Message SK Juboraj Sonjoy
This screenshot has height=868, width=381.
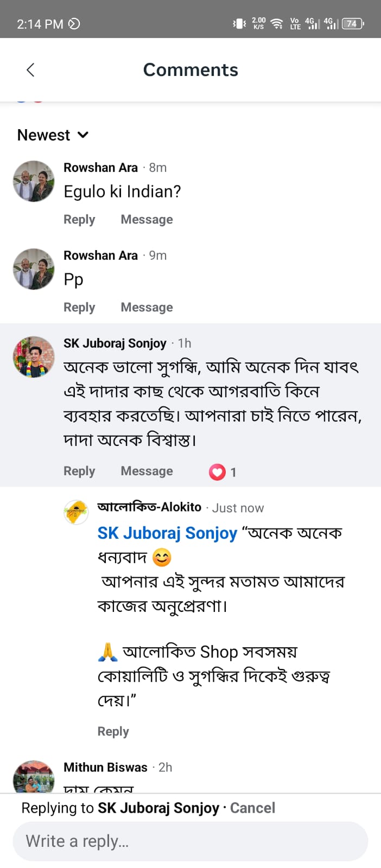(x=147, y=471)
